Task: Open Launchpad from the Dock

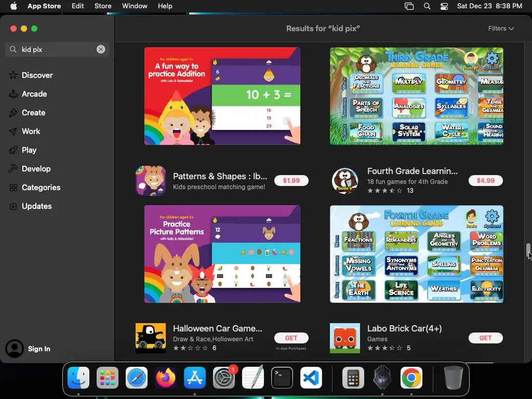Action: pyautogui.click(x=107, y=377)
